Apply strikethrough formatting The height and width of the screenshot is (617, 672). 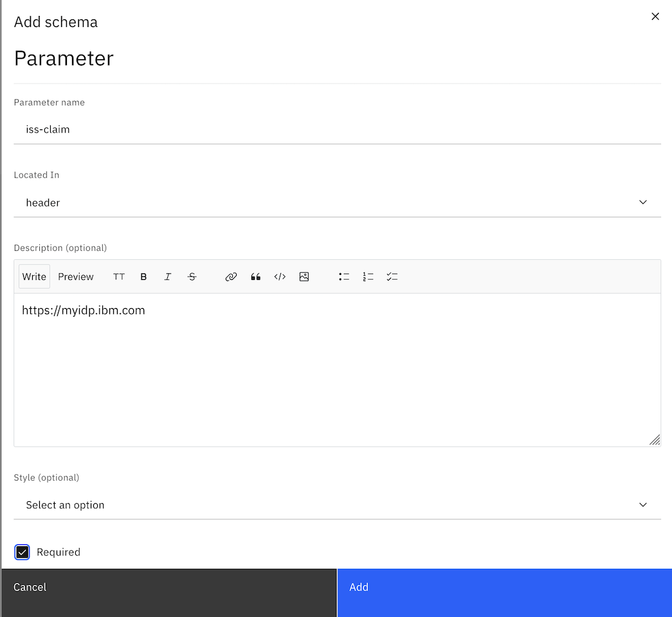(192, 277)
